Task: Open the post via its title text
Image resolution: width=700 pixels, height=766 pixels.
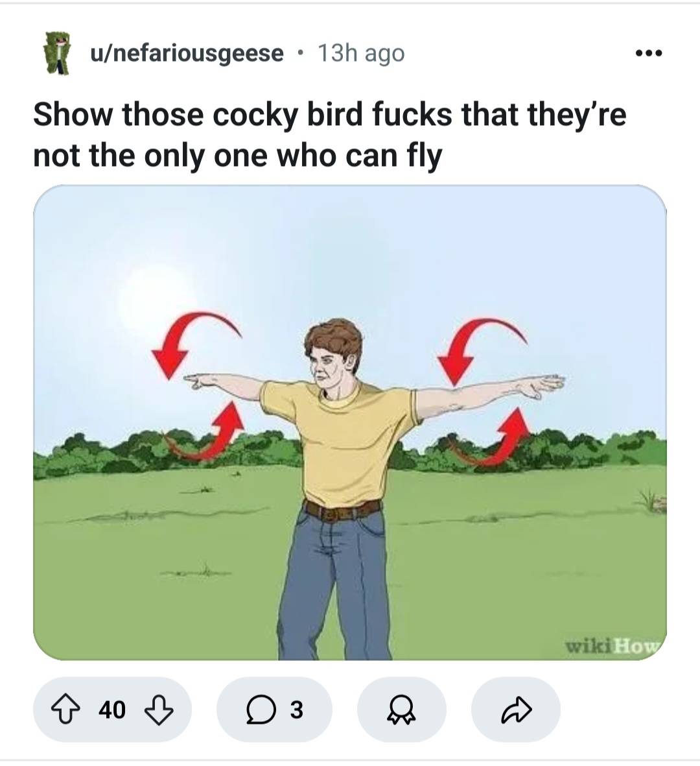Action: coord(329,134)
